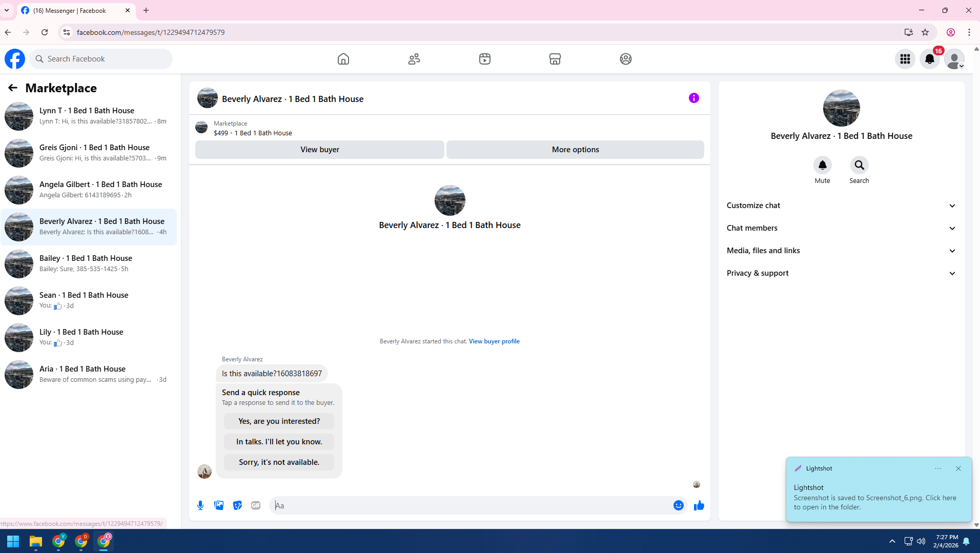
Task: Expand Chat members section
Action: (x=842, y=228)
